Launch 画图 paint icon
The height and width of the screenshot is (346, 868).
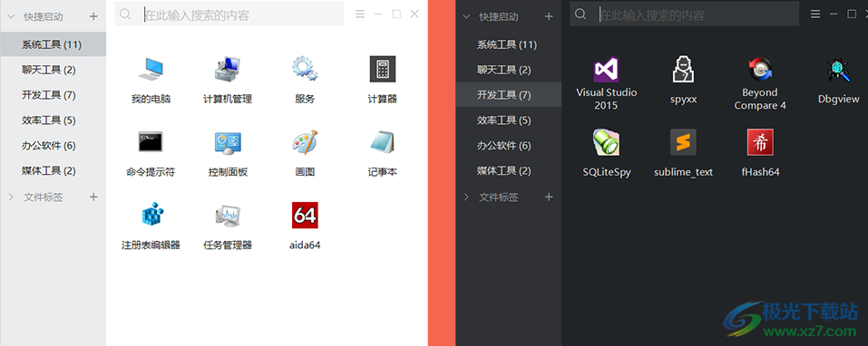[305, 142]
